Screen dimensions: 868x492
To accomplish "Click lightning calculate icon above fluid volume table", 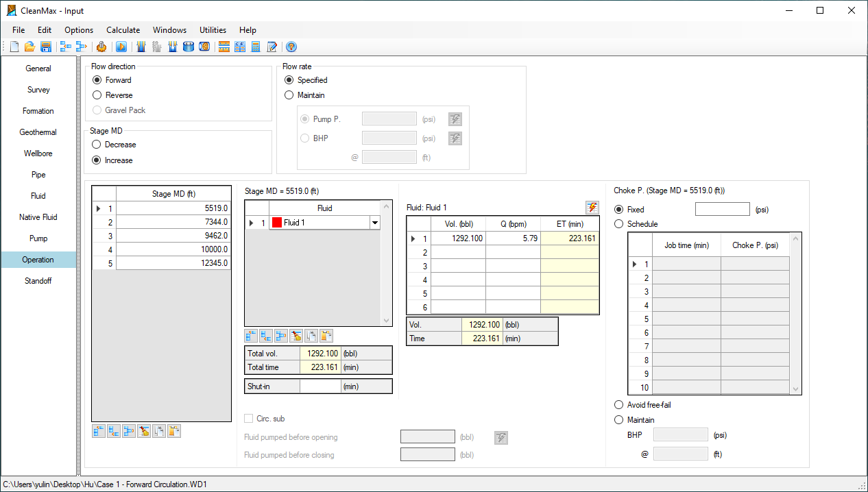I will pos(592,208).
